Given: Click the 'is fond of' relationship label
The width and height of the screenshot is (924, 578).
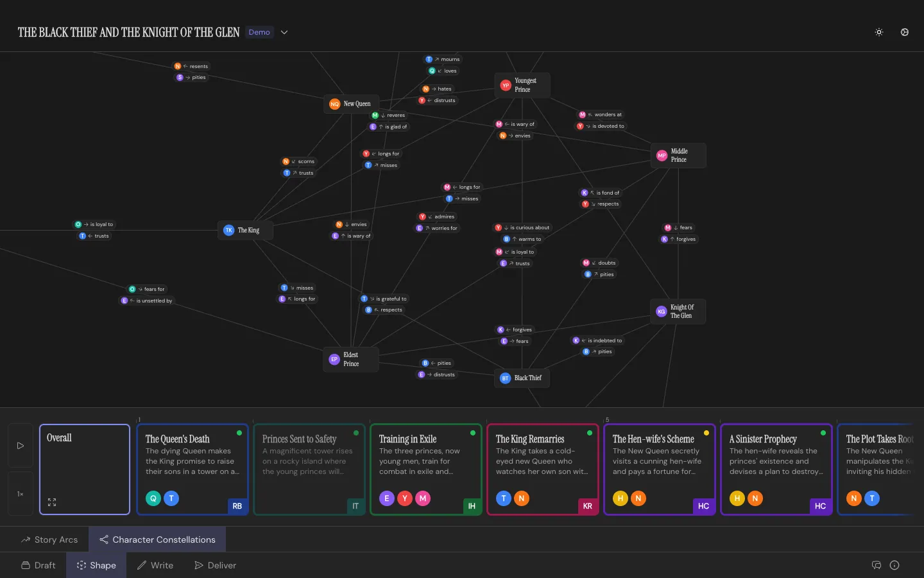Looking at the screenshot, I should click(601, 193).
